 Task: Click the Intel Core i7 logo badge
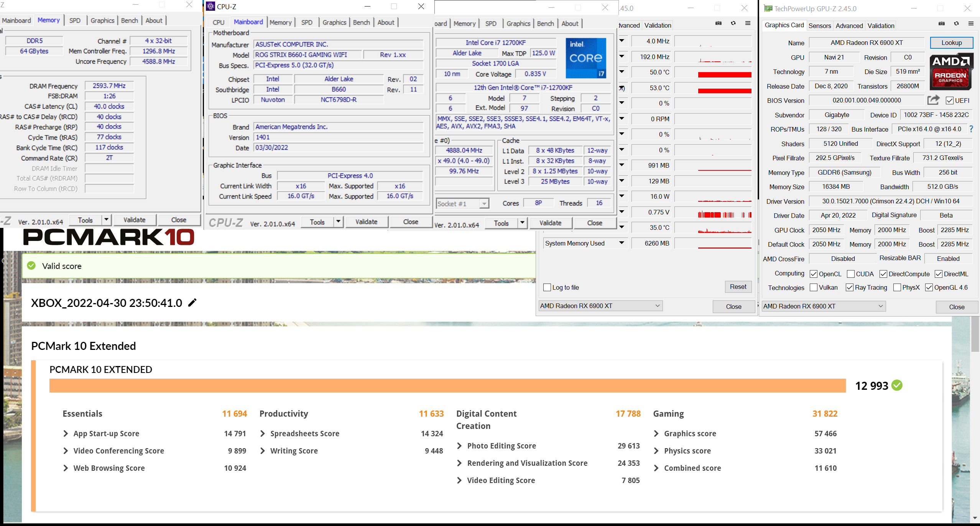pyautogui.click(x=585, y=58)
